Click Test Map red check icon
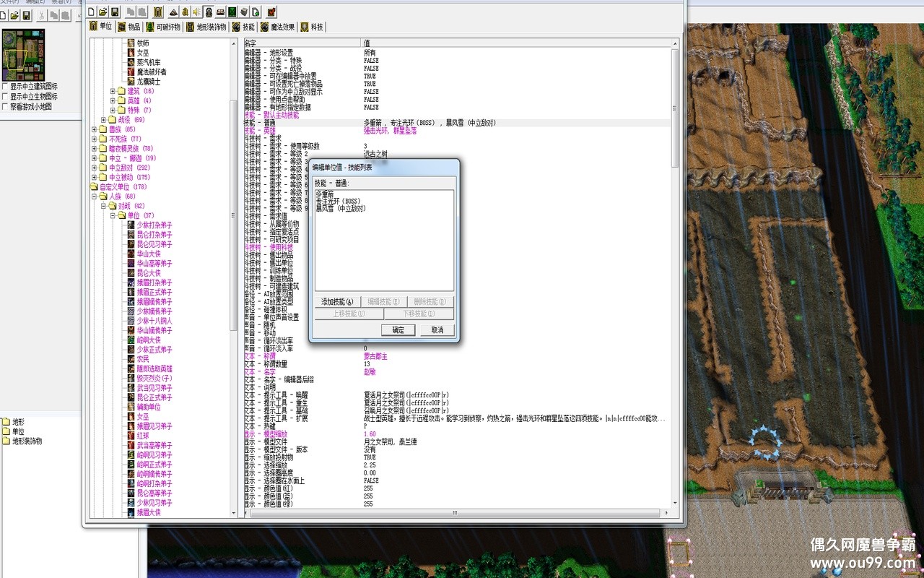This screenshot has width=924, height=578. coord(271,12)
